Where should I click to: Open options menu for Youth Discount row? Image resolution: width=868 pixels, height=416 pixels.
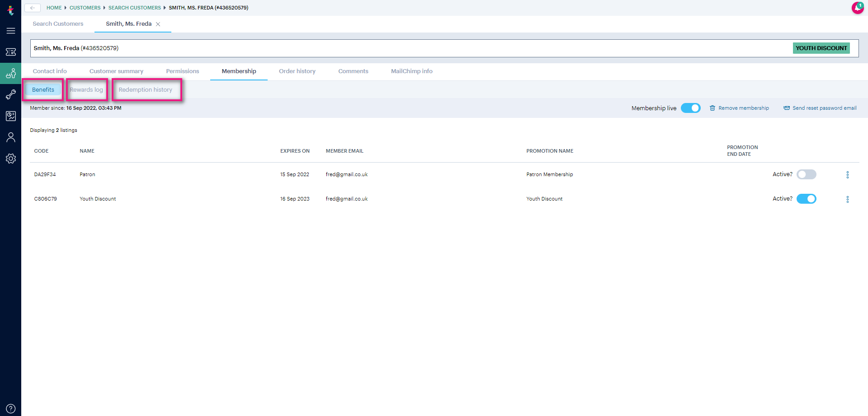848,199
